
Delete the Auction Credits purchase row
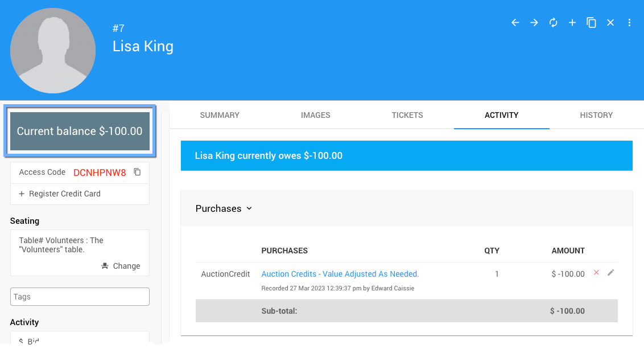[596, 273]
